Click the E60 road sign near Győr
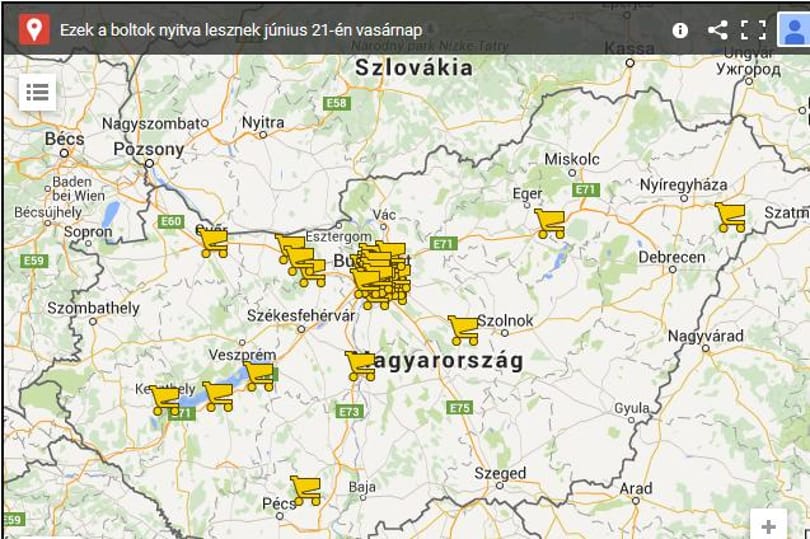This screenshot has width=810, height=539. coord(170,222)
